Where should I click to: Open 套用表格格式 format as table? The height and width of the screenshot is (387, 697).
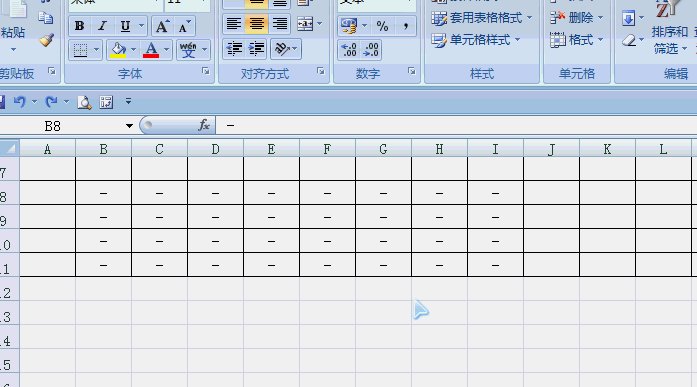(481, 18)
